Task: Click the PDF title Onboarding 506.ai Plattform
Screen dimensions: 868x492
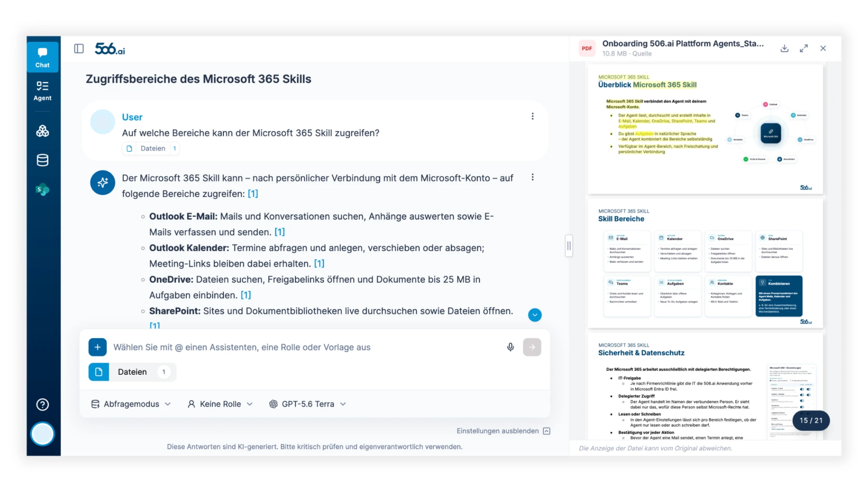Action: (x=683, y=43)
